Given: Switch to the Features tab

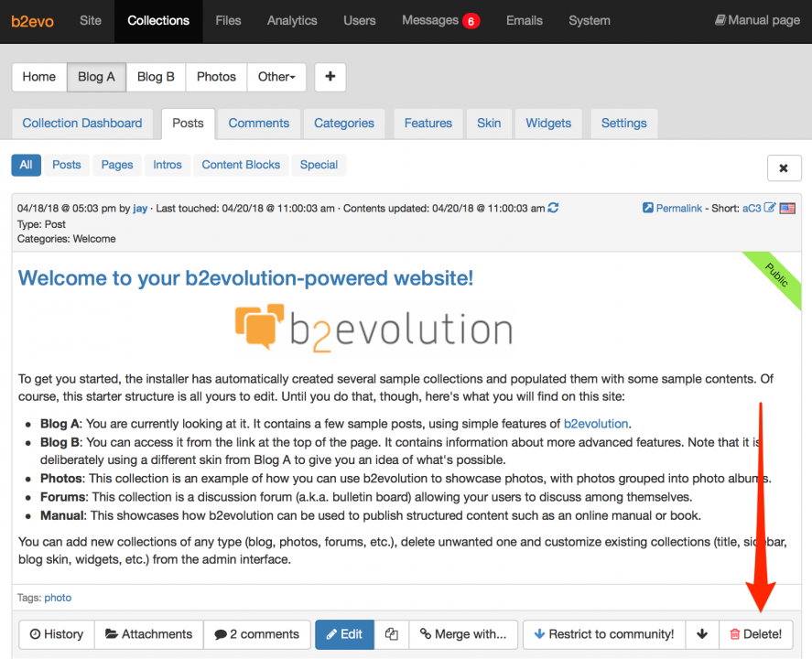Looking at the screenshot, I should click(428, 124).
